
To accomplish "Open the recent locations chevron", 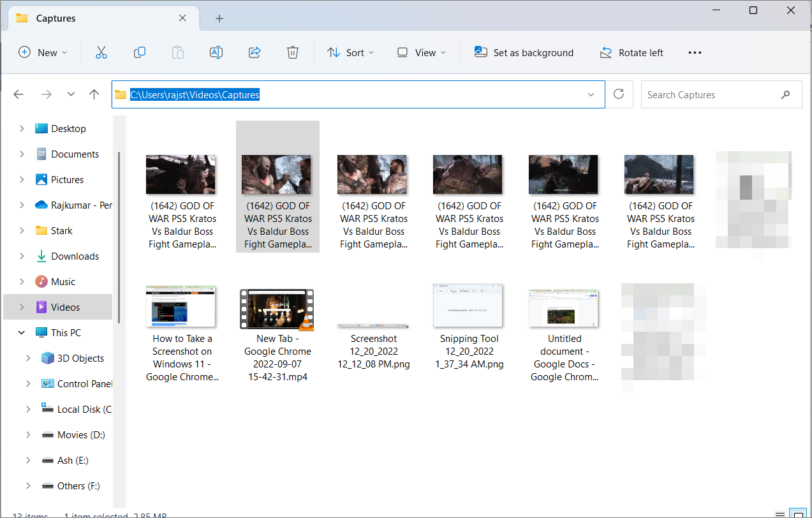I will coord(71,94).
